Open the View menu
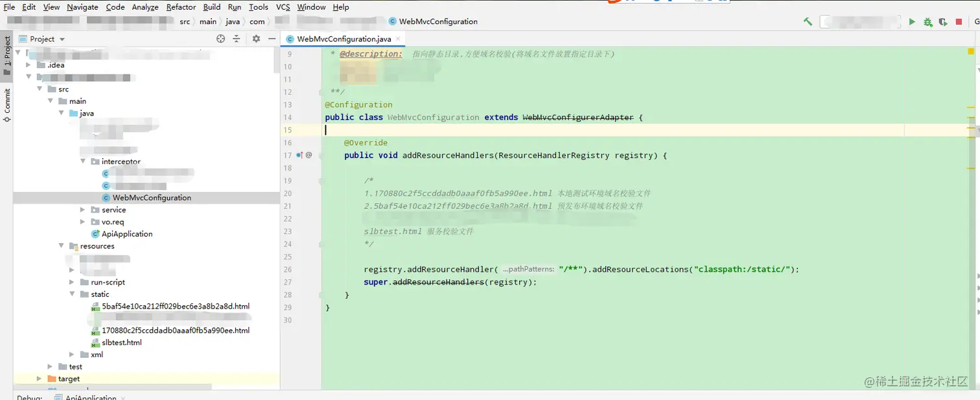 click(52, 7)
